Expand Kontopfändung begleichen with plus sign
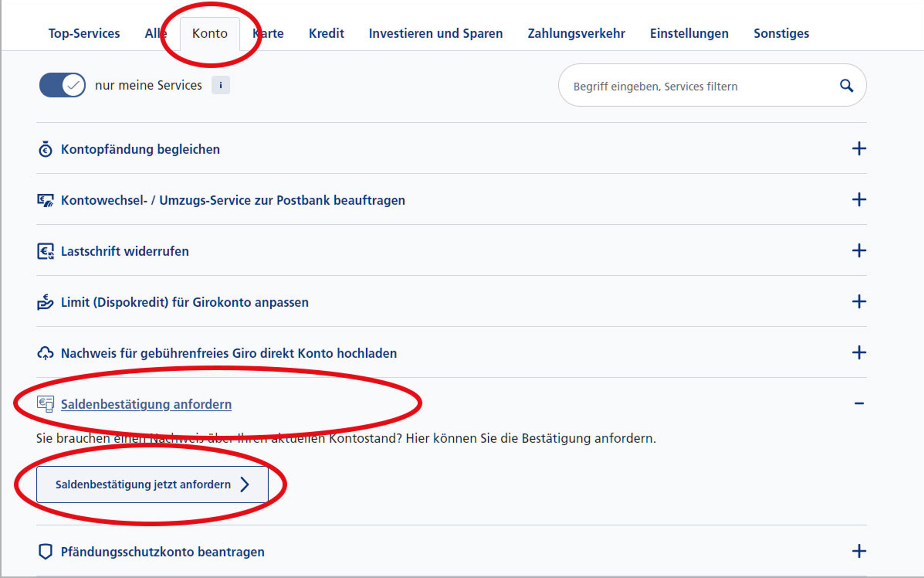This screenshot has height=578, width=924. coord(859,149)
